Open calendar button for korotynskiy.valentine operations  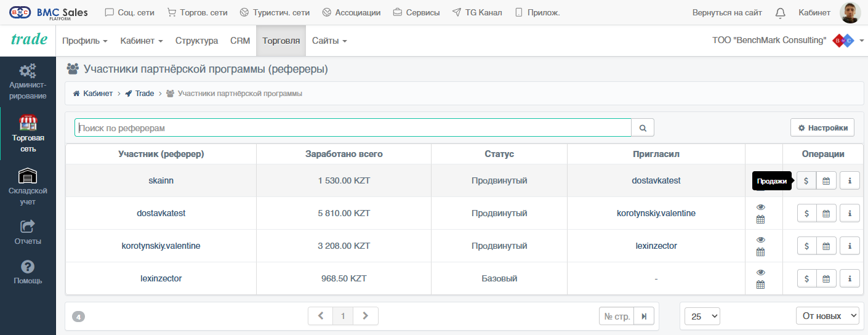coord(826,246)
